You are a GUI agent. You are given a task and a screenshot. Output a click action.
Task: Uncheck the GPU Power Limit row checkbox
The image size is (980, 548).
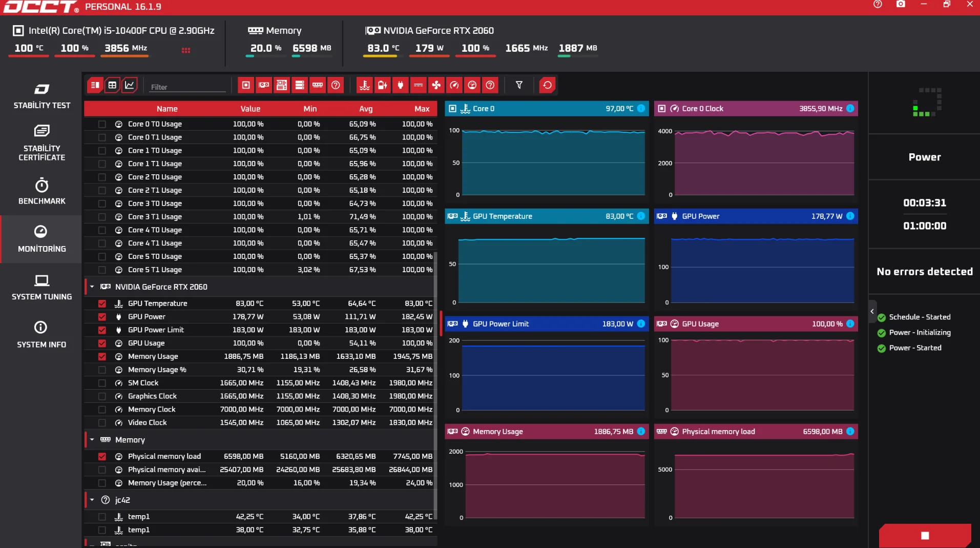click(102, 330)
